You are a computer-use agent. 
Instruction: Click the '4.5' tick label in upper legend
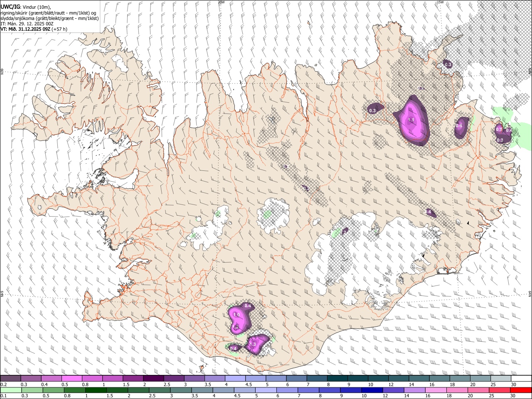pyautogui.click(x=249, y=384)
